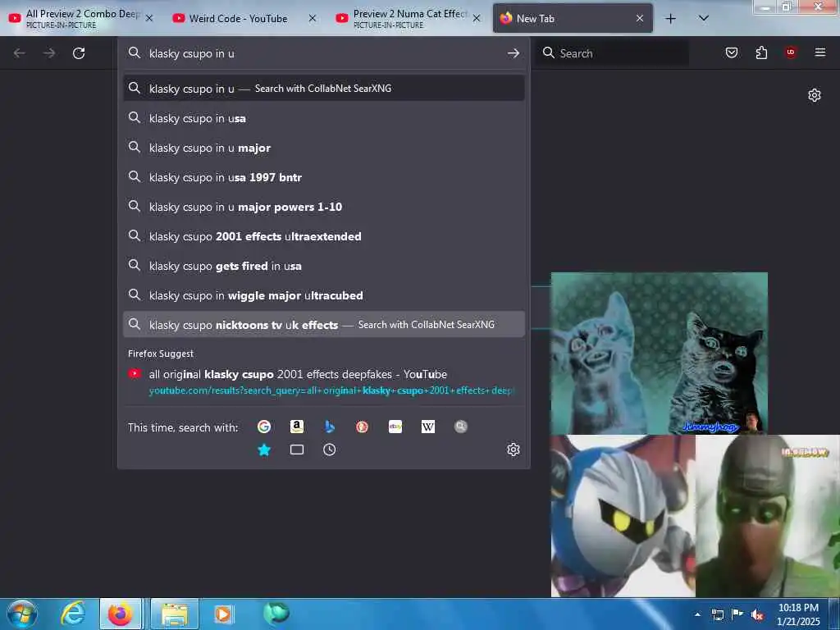Select suggestion 'in wiggle major ultracubed'

pos(323,294)
